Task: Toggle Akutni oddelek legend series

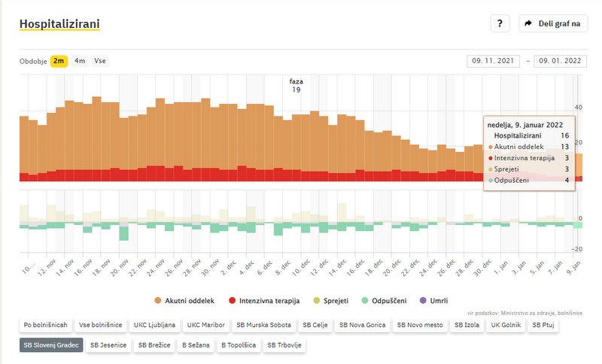Action: [179, 301]
